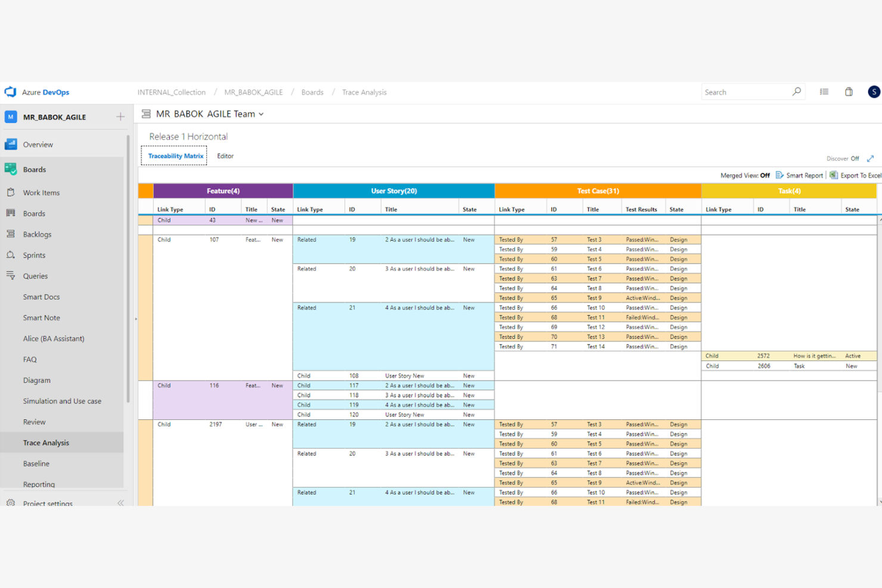Click the Queries icon in the sidebar

(11, 276)
